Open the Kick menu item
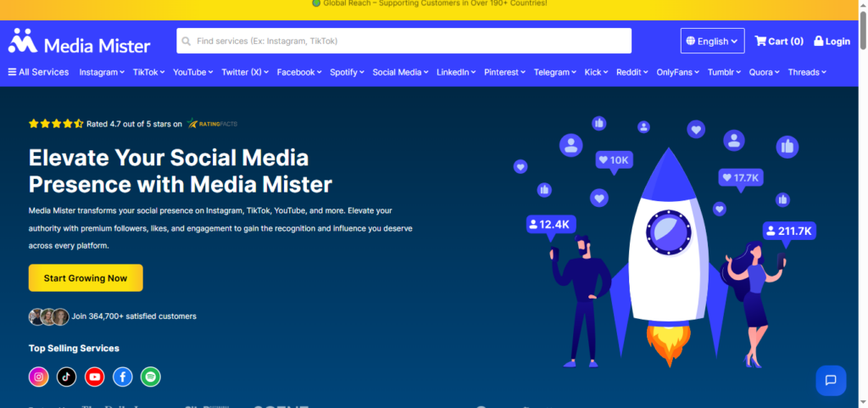This screenshot has width=868, height=408. [596, 72]
